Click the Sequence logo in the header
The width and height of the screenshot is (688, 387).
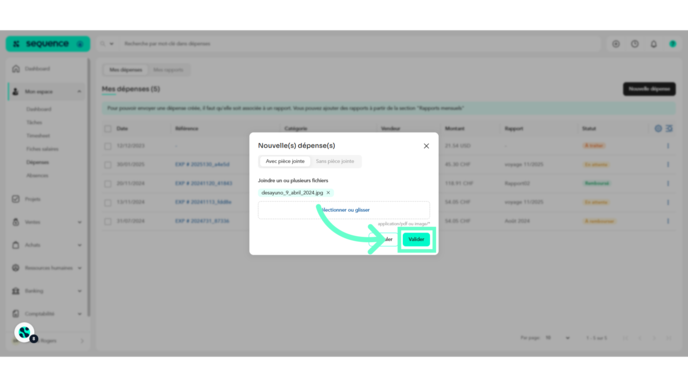pos(48,44)
